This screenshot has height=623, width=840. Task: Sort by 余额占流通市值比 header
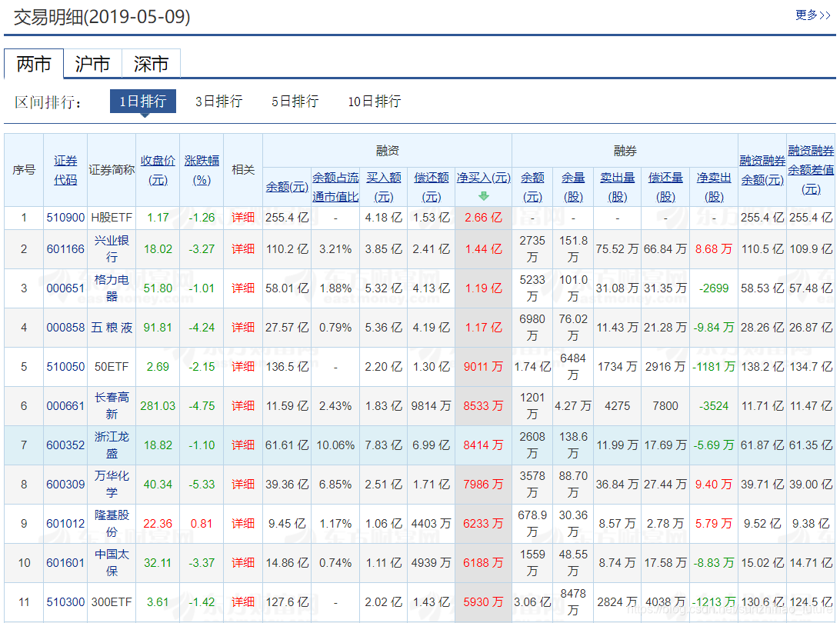(335, 187)
